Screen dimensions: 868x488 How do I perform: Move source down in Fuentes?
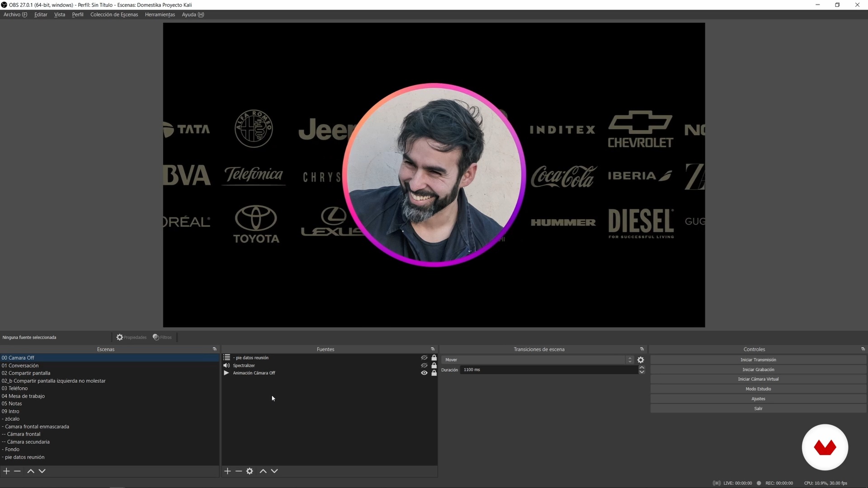click(x=274, y=471)
